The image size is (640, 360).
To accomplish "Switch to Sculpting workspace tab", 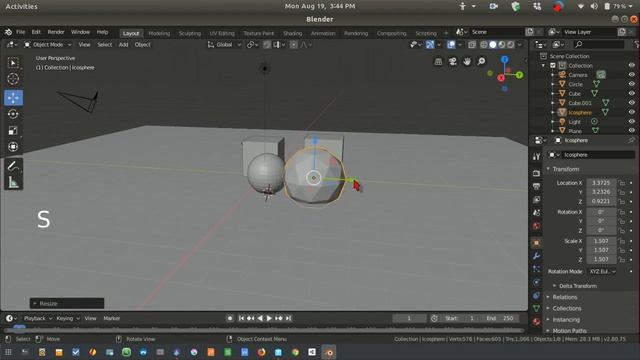I will (x=190, y=33).
